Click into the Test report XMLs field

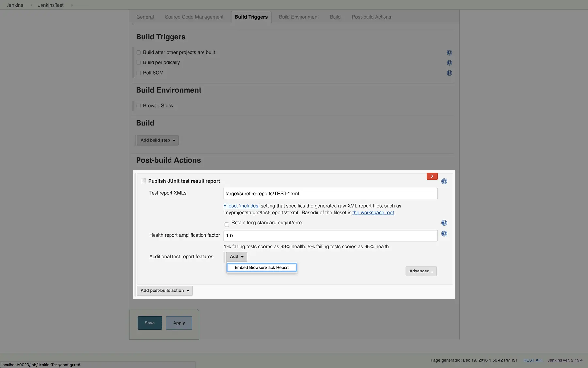click(x=330, y=194)
